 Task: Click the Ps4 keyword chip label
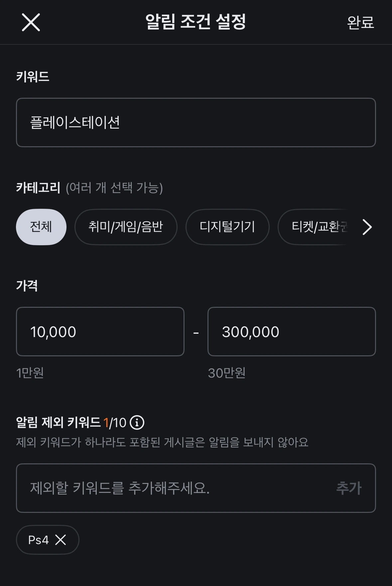click(39, 540)
